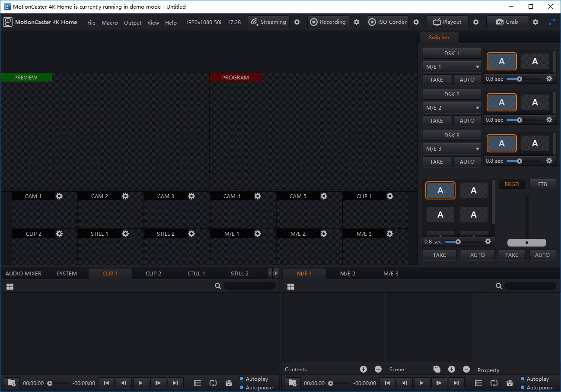Adjust the DSK 2 transition duration slider

tap(520, 120)
